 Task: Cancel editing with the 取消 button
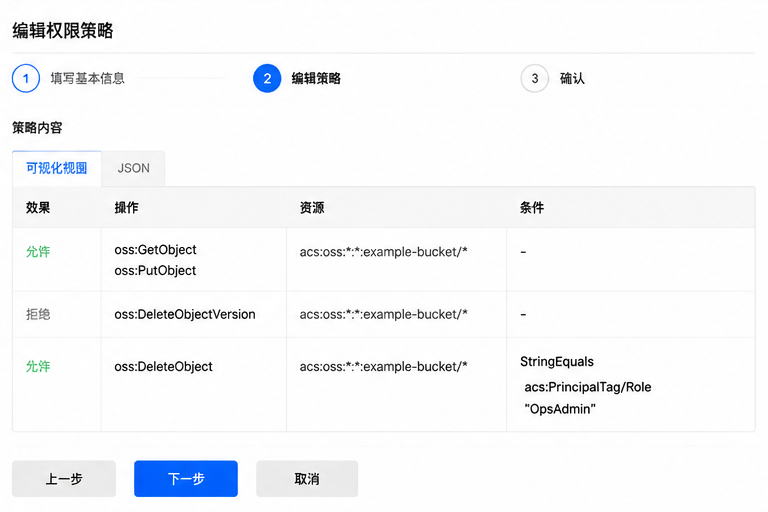[307, 479]
